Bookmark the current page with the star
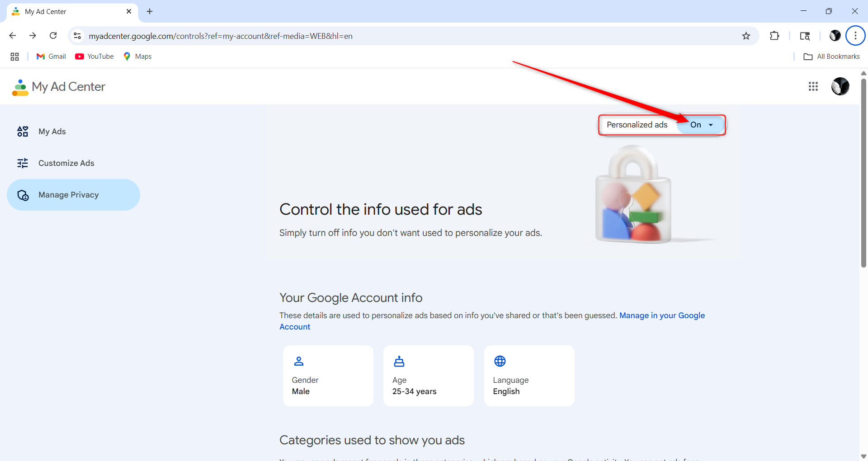Screen dimensions: 868x461 746,36
